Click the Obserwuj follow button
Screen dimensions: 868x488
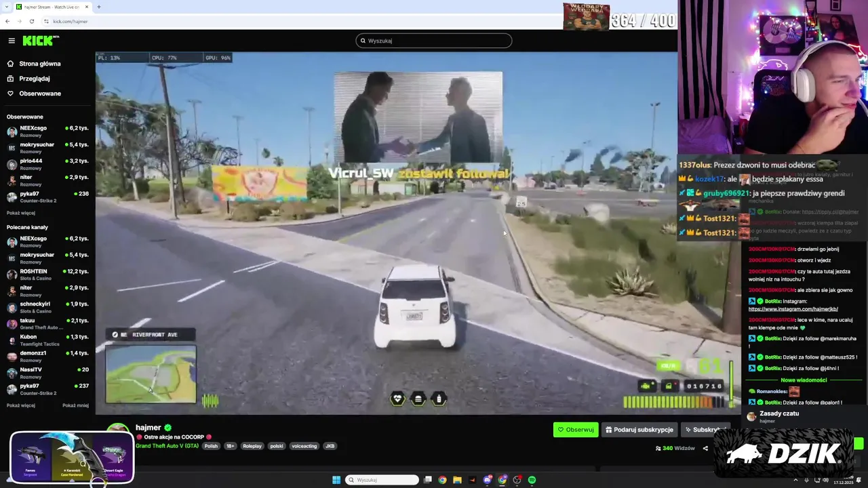tap(576, 430)
